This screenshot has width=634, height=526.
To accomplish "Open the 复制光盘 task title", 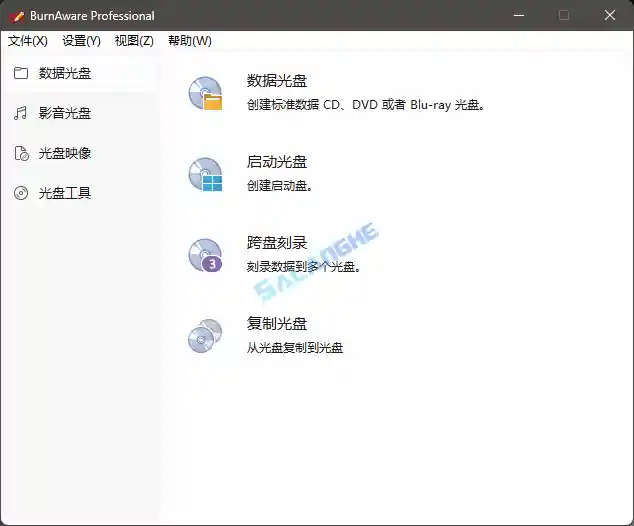I will click(277, 323).
